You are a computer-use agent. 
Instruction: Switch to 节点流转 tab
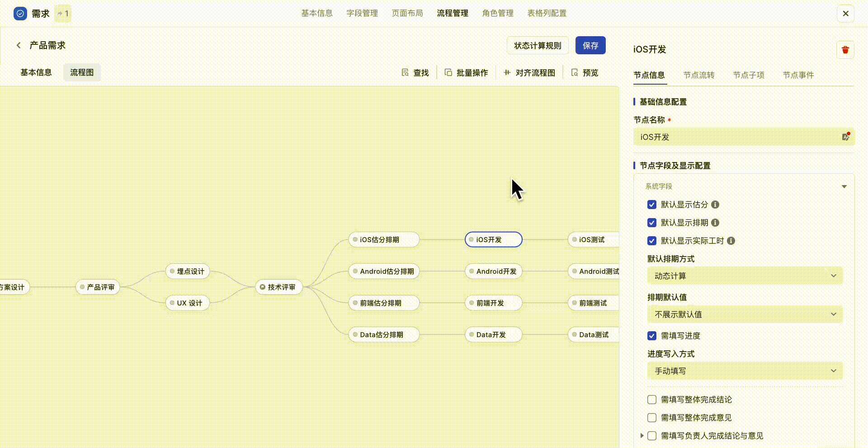pyautogui.click(x=699, y=75)
